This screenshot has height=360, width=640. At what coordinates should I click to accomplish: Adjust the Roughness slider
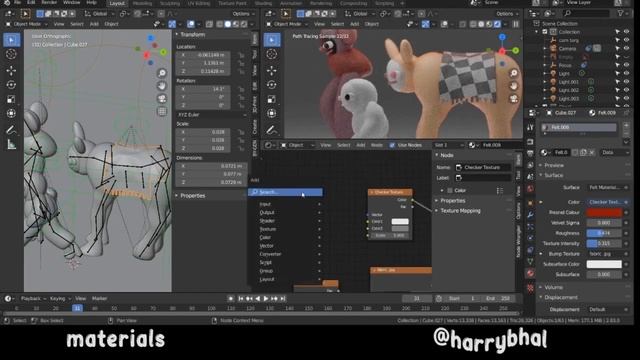(x=604, y=233)
